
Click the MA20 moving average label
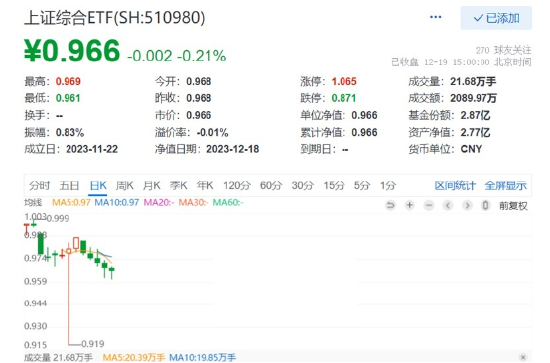[159, 202]
